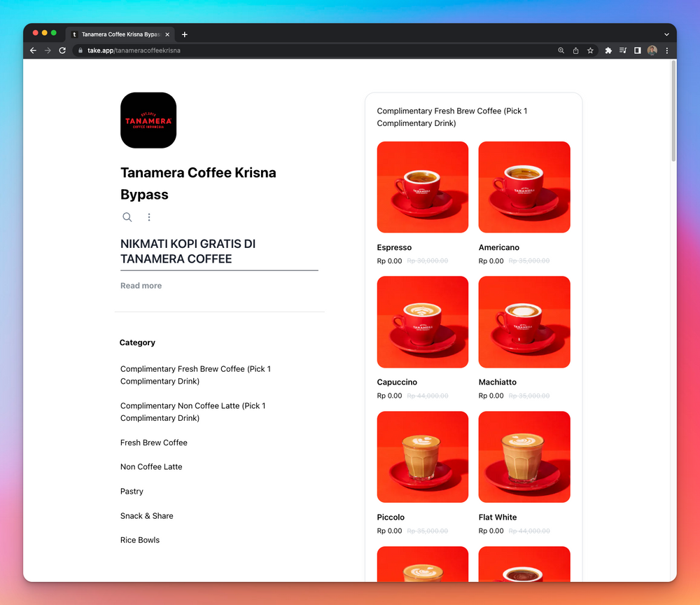Click the lock icon in address bar

click(80, 50)
